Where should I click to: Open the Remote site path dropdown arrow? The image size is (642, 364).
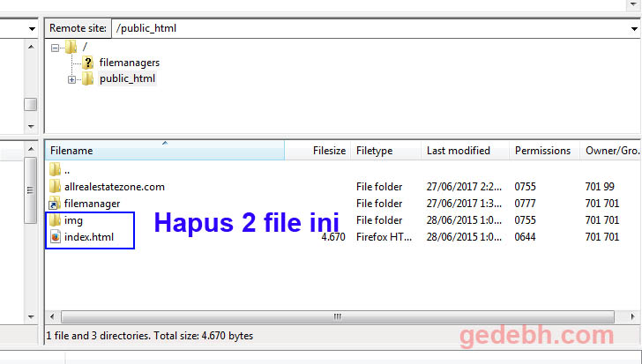[x=634, y=28]
